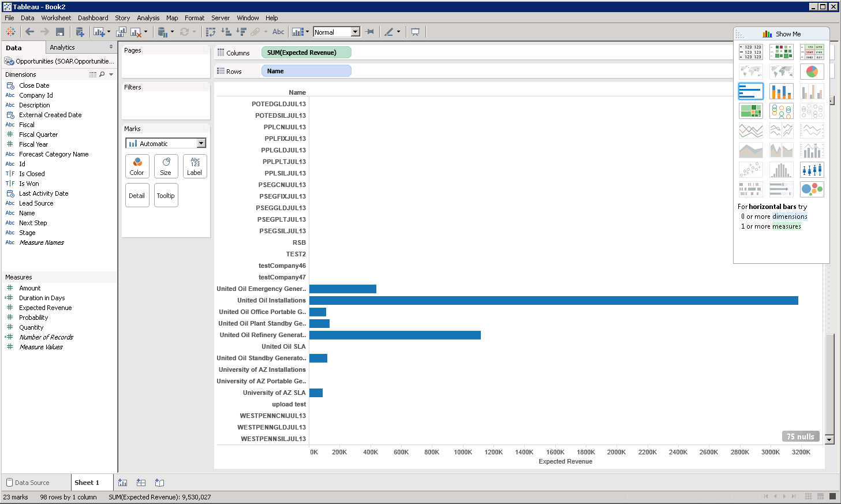Viewport: 841px width, 504px height.
Task: Toggle the Highlight pen in the toolbar
Action: pyautogui.click(x=390, y=32)
